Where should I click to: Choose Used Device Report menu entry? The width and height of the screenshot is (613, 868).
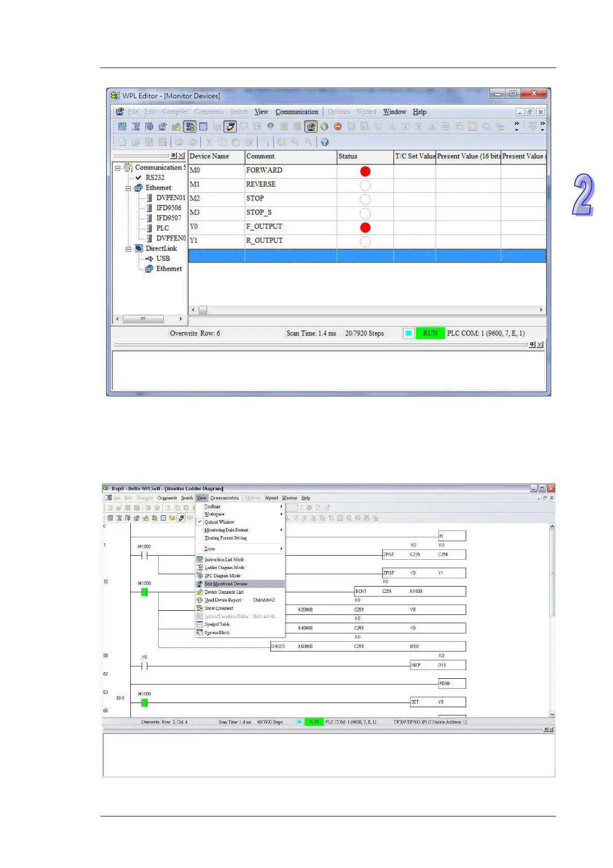pyautogui.click(x=240, y=600)
